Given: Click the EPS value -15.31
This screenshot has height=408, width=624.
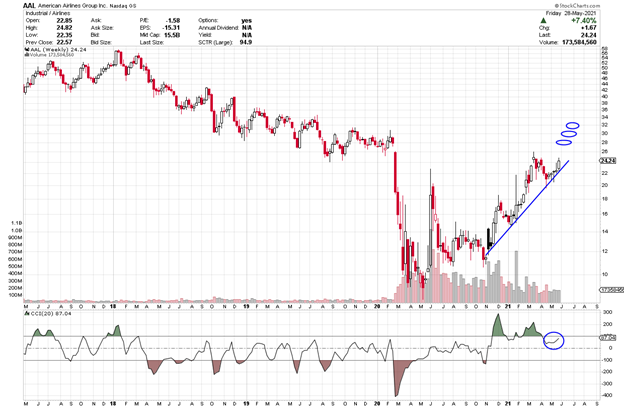Looking at the screenshot, I should click(x=171, y=27).
